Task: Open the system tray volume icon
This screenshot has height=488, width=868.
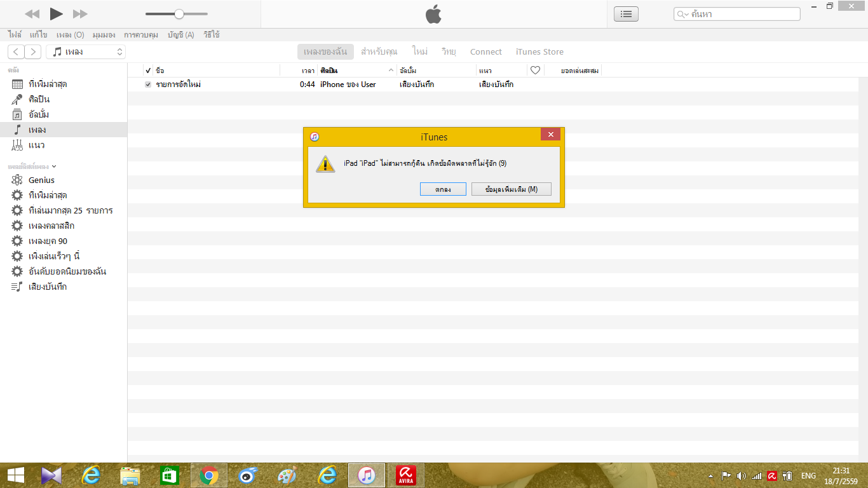Action: coord(741,475)
